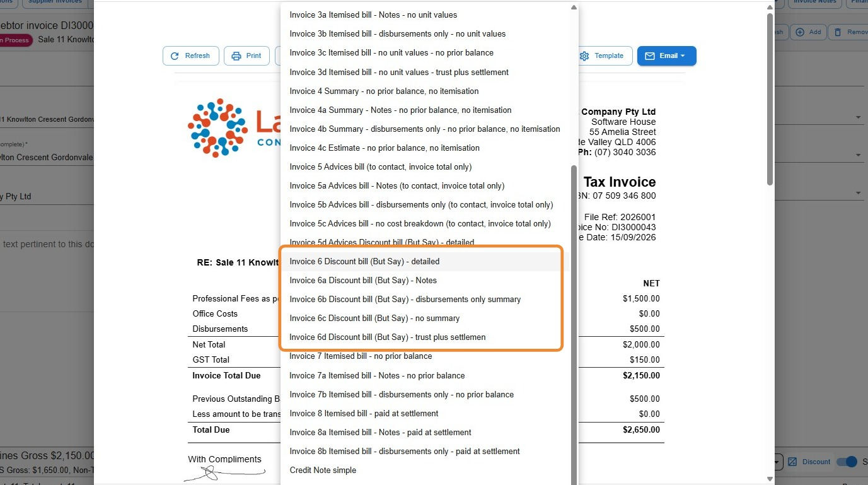Select Invoice 8 Itemised bill - paid at settlement
This screenshot has height=485, width=868.
[426, 413]
